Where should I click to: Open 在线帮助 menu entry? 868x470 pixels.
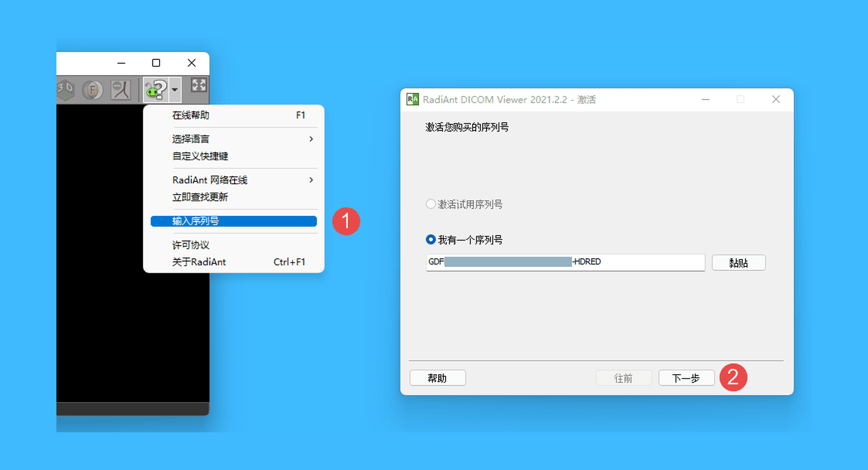(x=233, y=115)
